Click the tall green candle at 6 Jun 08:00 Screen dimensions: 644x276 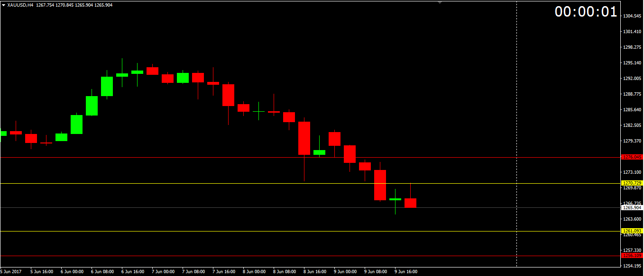(107, 86)
